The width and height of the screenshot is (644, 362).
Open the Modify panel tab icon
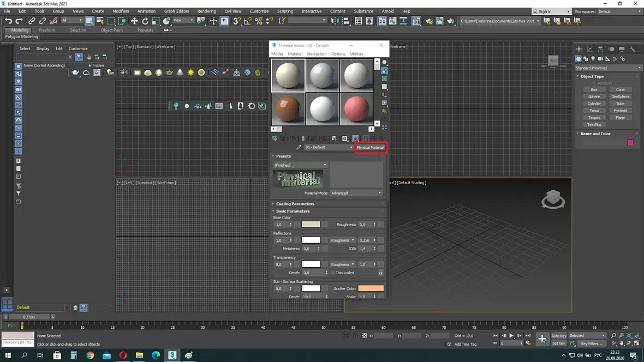point(589,49)
